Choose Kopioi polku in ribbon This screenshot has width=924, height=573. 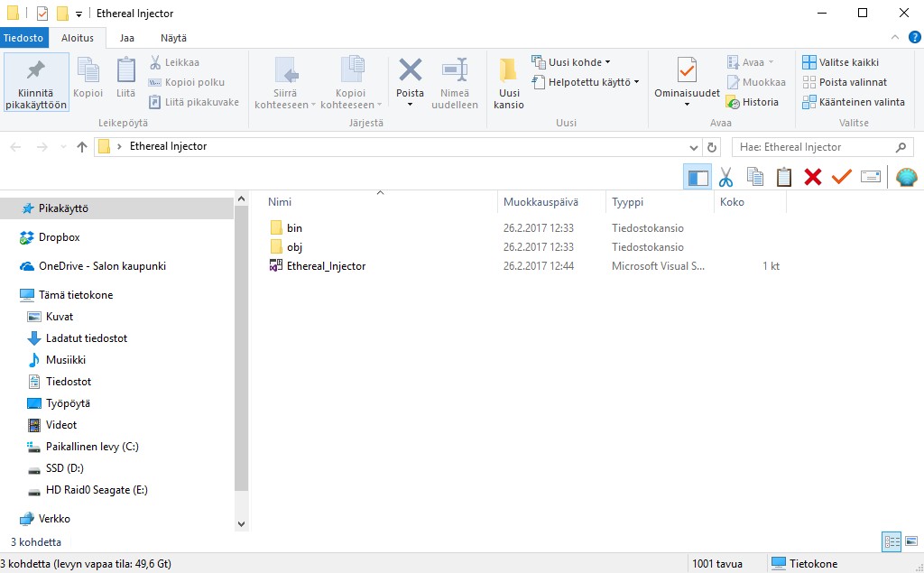186,82
